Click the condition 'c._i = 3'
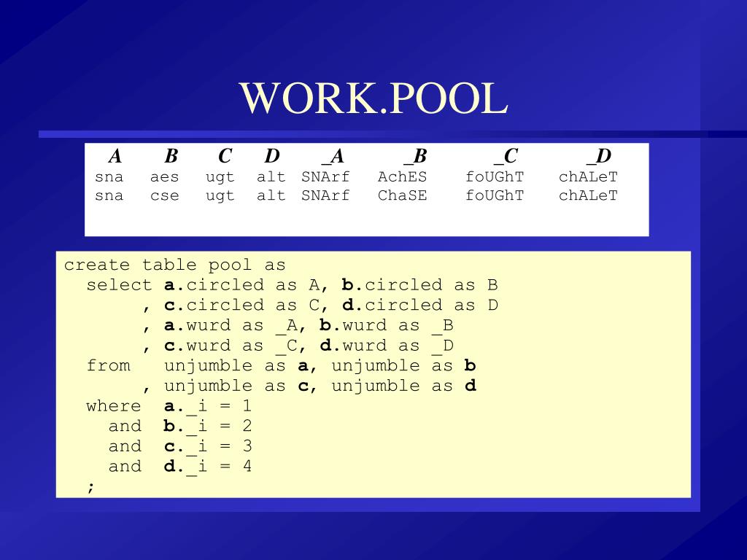This screenshot has width=747, height=560. pyautogui.click(x=208, y=447)
